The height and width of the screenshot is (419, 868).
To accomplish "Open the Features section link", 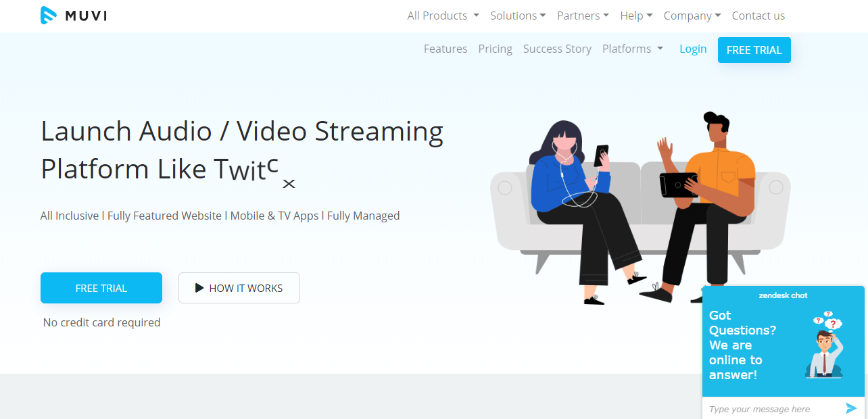I will pos(445,49).
